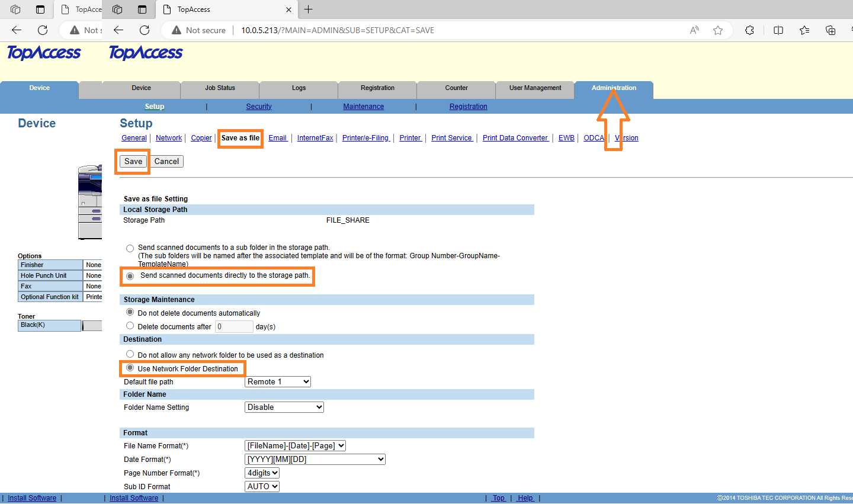Open the Default file path Remote 1 dropdown

tap(277, 382)
